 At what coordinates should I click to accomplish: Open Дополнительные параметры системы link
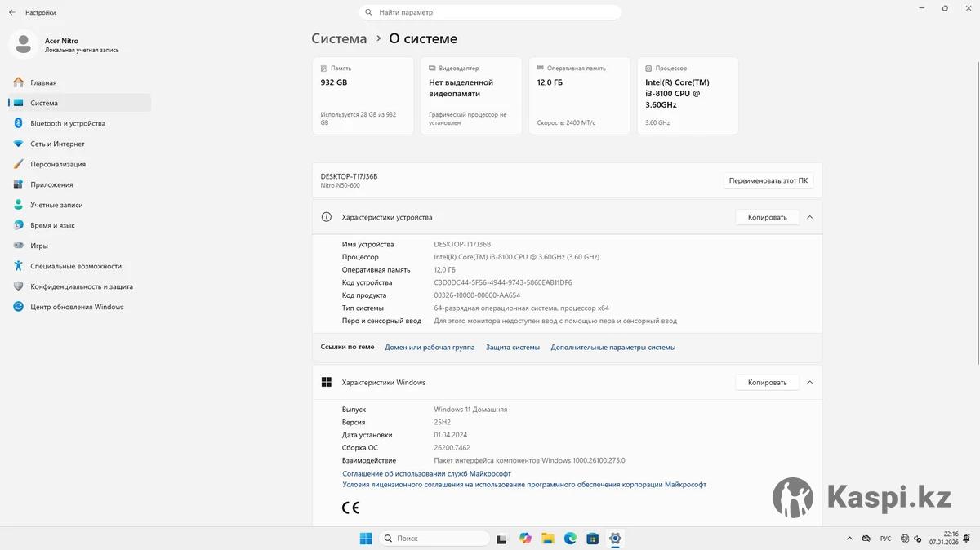click(612, 347)
